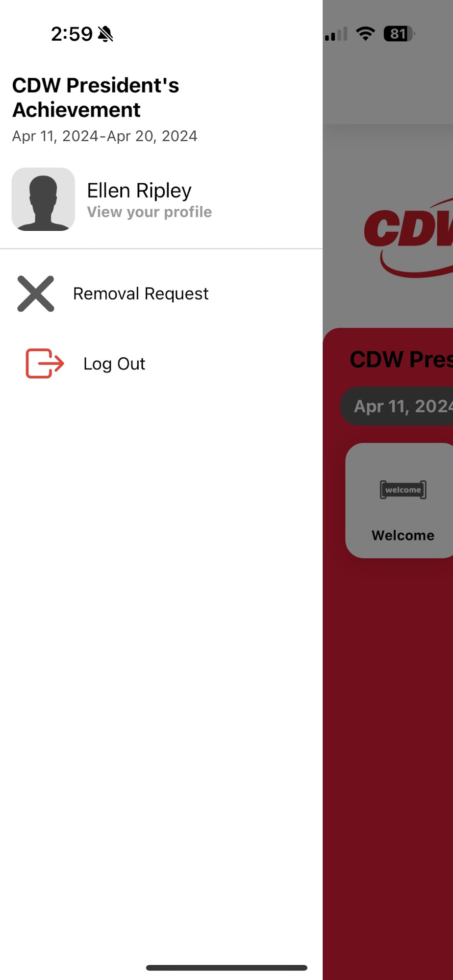The width and height of the screenshot is (453, 980).
Task: Tap the cellular signal bars
Action: tap(336, 34)
